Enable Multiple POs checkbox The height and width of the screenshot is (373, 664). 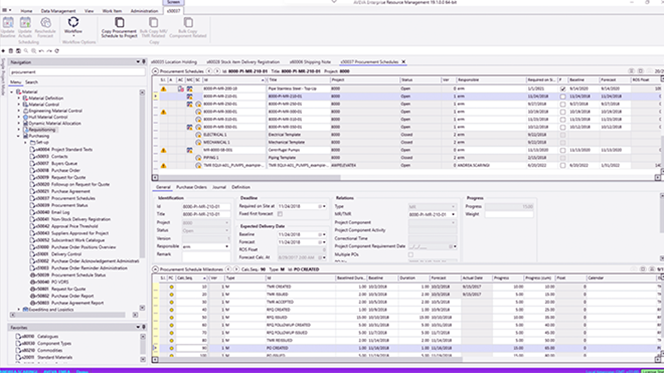(410, 255)
